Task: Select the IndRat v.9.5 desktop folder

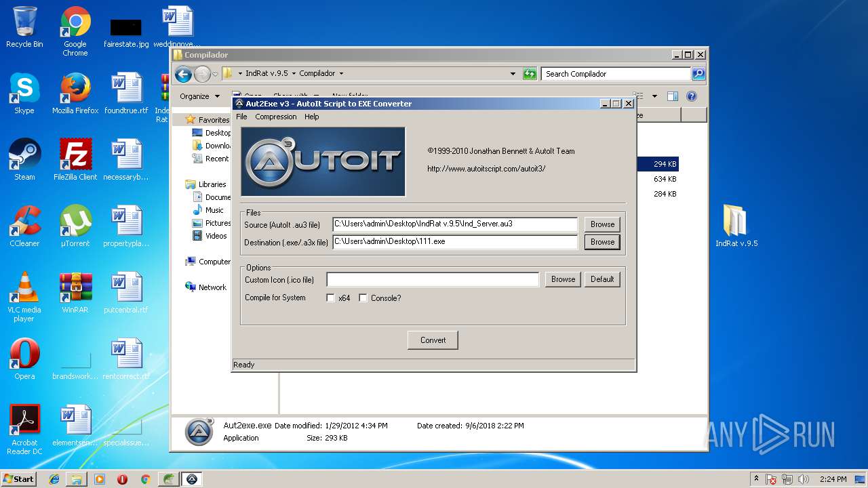Action: click(736, 226)
